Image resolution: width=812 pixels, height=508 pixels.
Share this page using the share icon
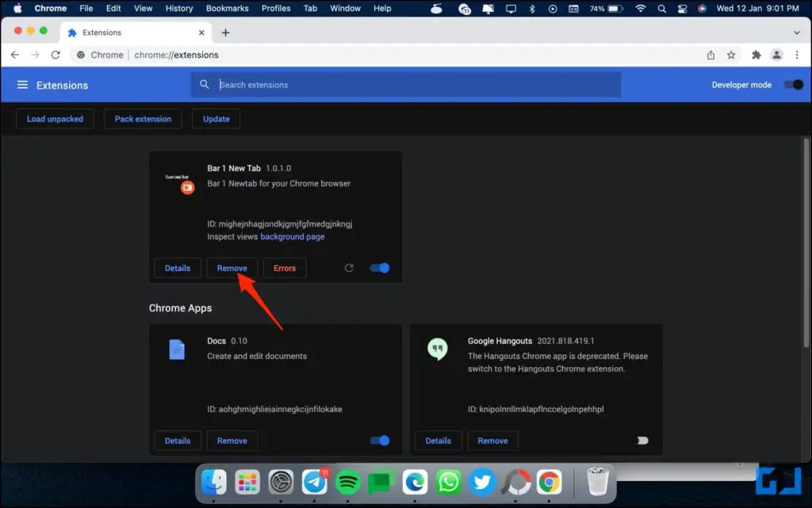(711, 55)
